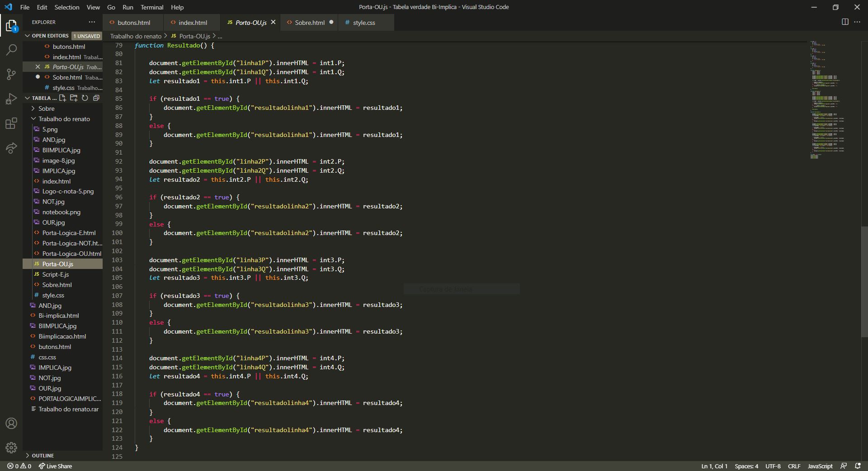Start Live Share from status bar
This screenshot has height=471, width=868.
[x=55, y=466]
